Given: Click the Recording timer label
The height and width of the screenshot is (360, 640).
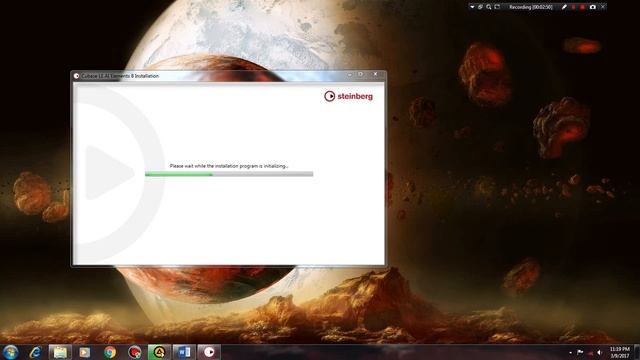Looking at the screenshot, I should [x=531, y=7].
